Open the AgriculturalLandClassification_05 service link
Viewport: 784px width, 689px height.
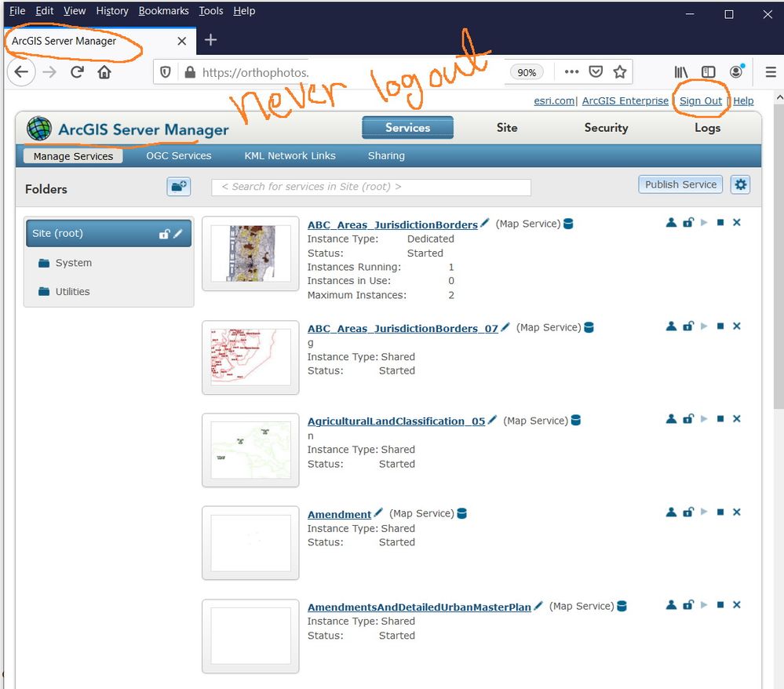tap(396, 421)
